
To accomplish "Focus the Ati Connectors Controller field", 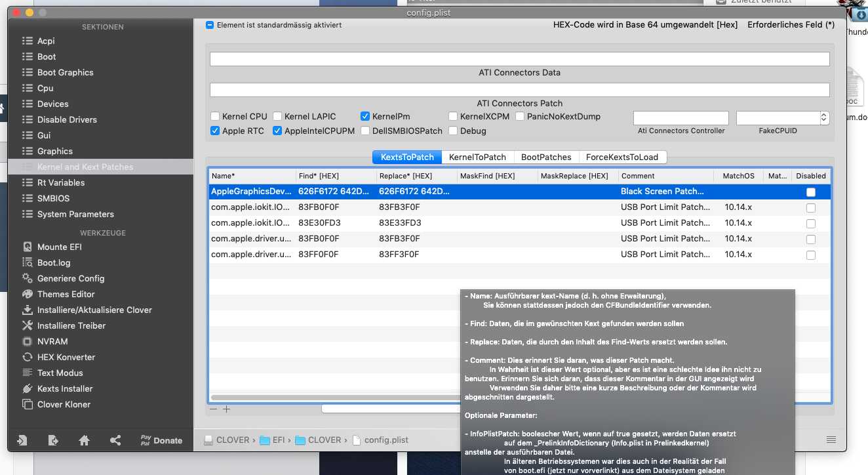I will pos(681,118).
